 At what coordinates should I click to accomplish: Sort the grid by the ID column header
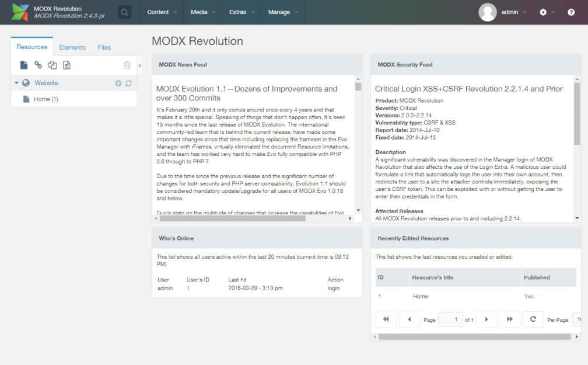(x=392, y=277)
